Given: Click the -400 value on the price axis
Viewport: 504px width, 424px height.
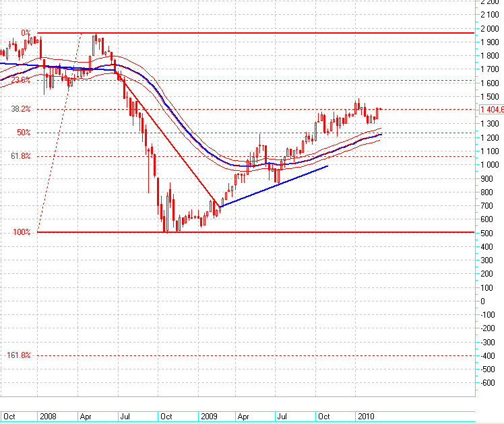Looking at the screenshot, I should click(488, 356).
